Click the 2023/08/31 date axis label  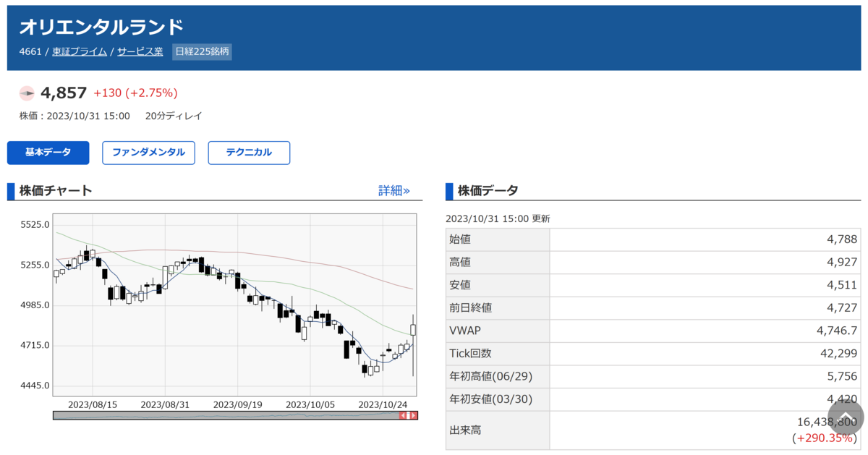click(165, 404)
